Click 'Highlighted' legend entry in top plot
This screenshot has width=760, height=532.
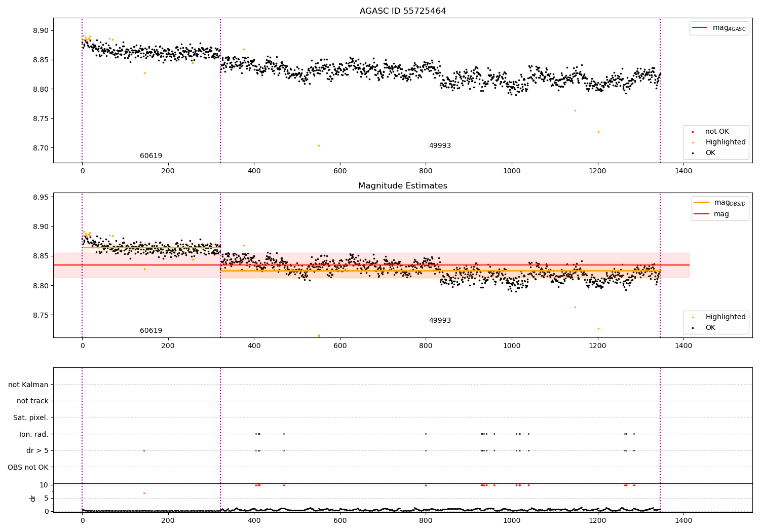(x=725, y=142)
